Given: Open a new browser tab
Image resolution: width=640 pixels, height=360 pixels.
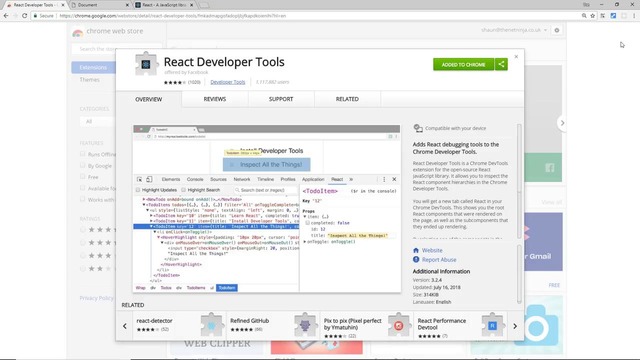Looking at the screenshot, I should click(x=204, y=5).
